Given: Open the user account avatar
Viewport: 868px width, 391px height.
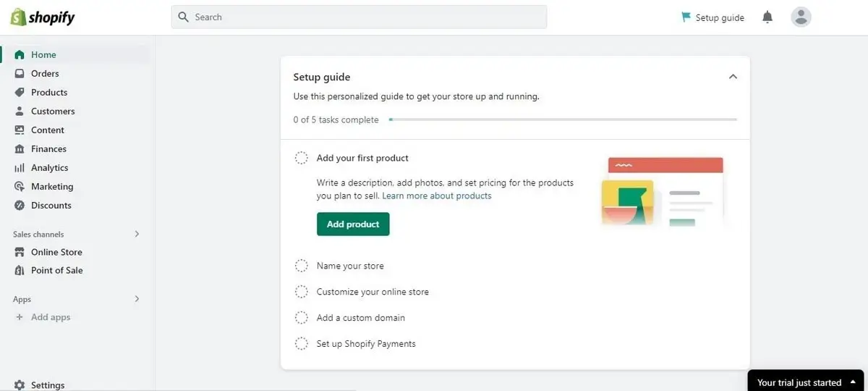Looking at the screenshot, I should coord(801,17).
